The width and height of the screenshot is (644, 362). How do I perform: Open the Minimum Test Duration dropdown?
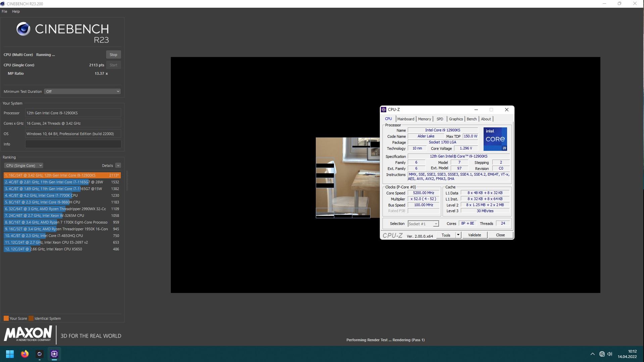82,92
